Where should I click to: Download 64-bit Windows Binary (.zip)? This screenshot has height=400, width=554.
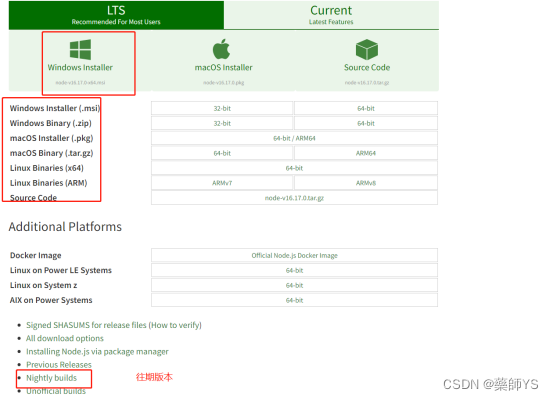[x=366, y=123]
